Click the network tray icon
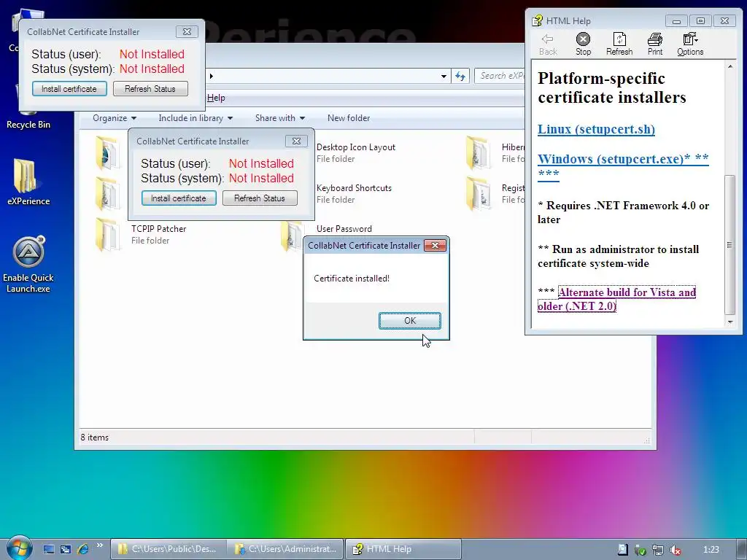 click(658, 550)
